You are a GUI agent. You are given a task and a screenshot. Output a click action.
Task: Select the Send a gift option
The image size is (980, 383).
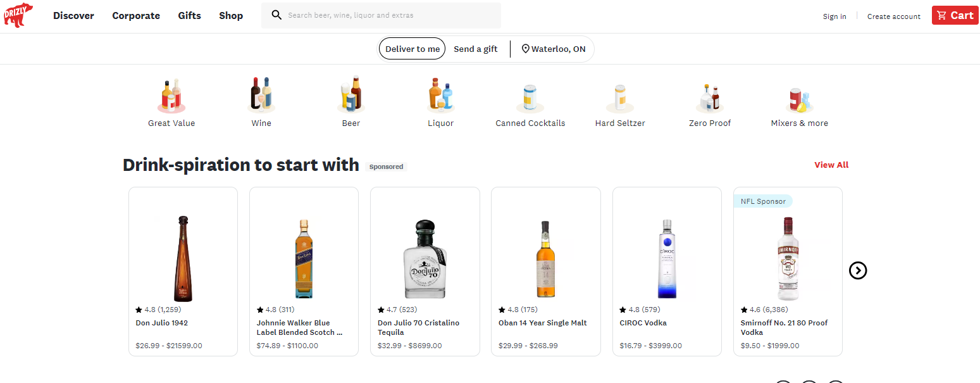coord(476,49)
